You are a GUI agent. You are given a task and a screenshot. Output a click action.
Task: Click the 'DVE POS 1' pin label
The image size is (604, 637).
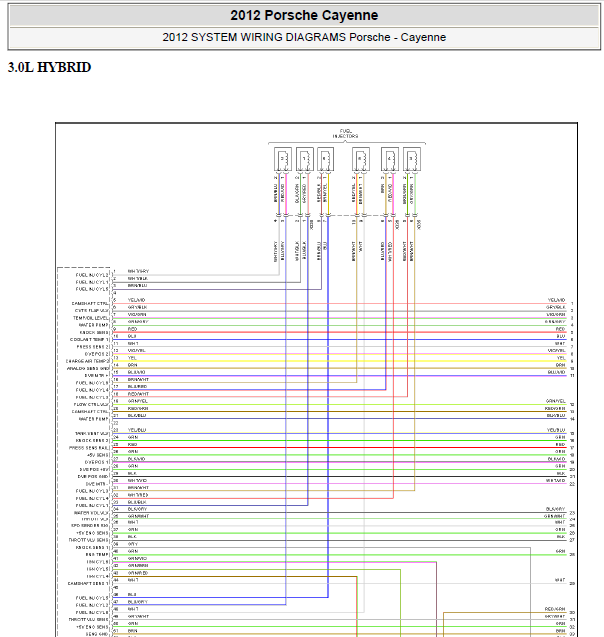coord(97,462)
